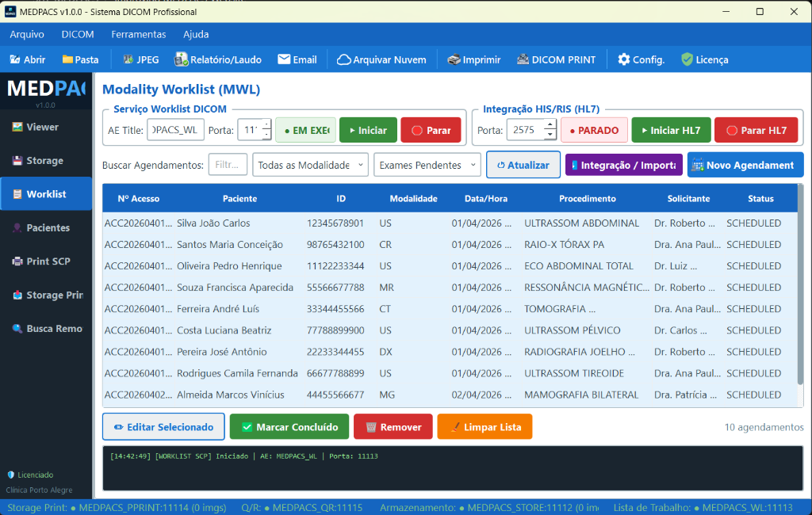Open Config. settings gear
The height and width of the screenshot is (515, 812).
(641, 59)
